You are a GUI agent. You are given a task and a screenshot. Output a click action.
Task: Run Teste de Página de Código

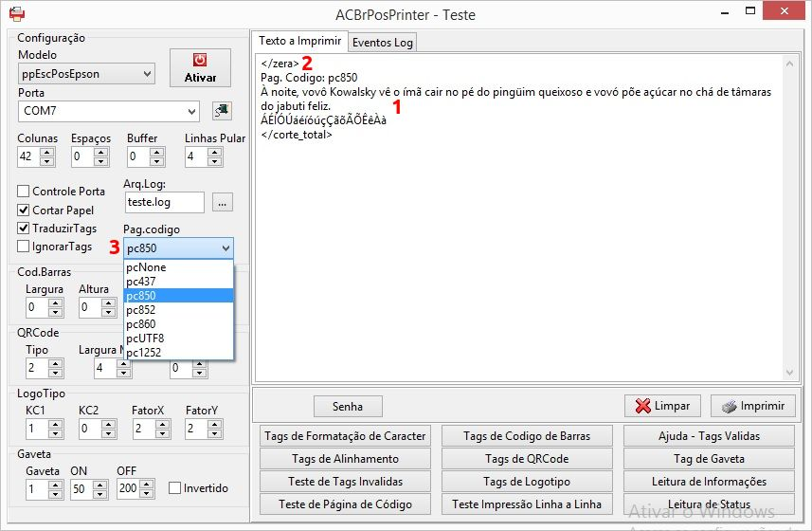point(345,504)
